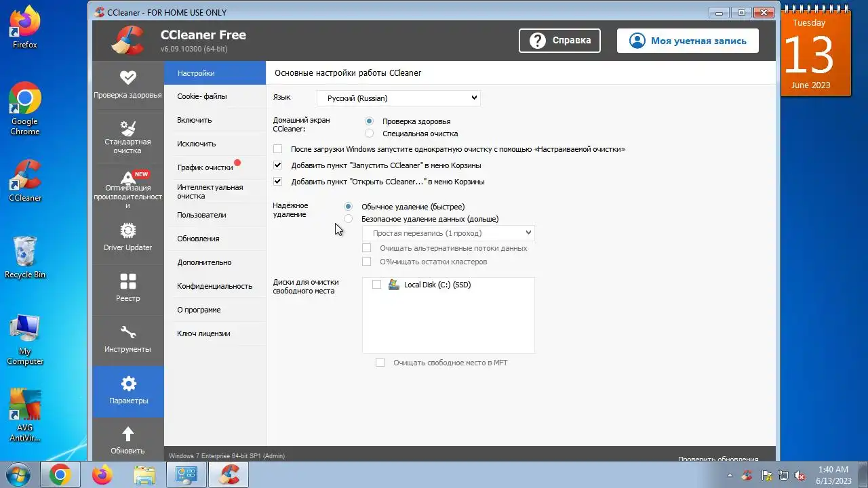Uncheck Добавить пункт "Запустить CCleaner" checkbox

[277, 165]
